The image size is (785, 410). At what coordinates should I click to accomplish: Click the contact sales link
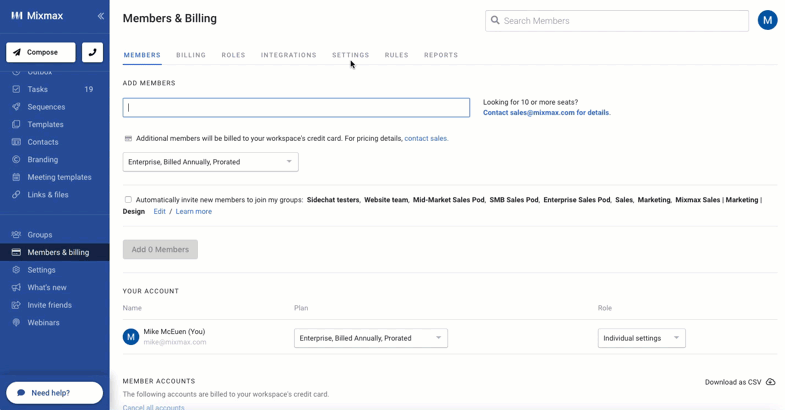[x=426, y=138]
